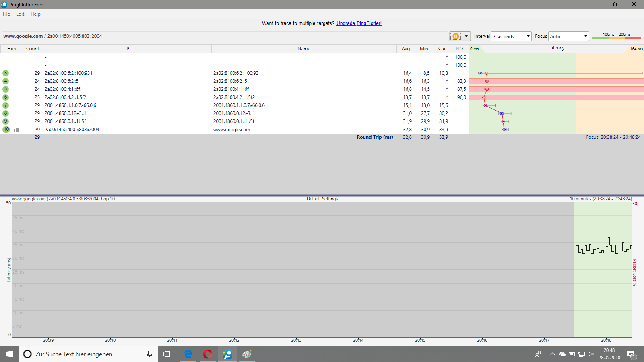Screen dimensions: 644x362
Task: Click the battery power tray icon
Action: tap(572, 354)
